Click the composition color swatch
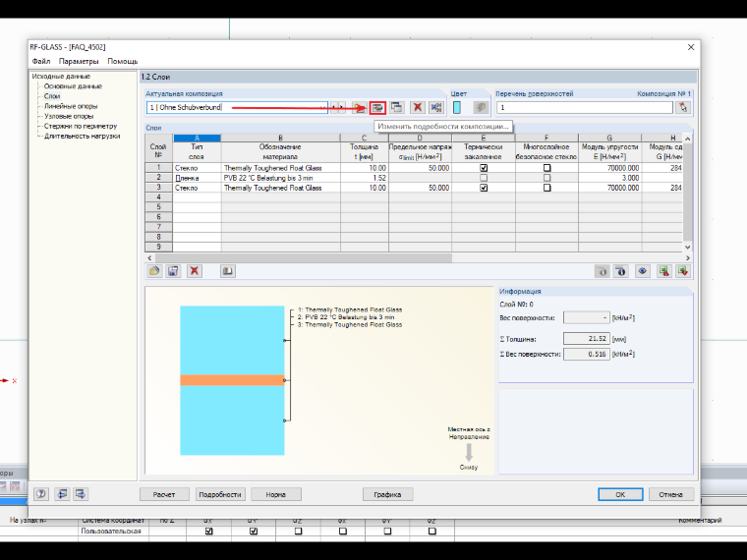This screenshot has width=747, height=560. [456, 108]
